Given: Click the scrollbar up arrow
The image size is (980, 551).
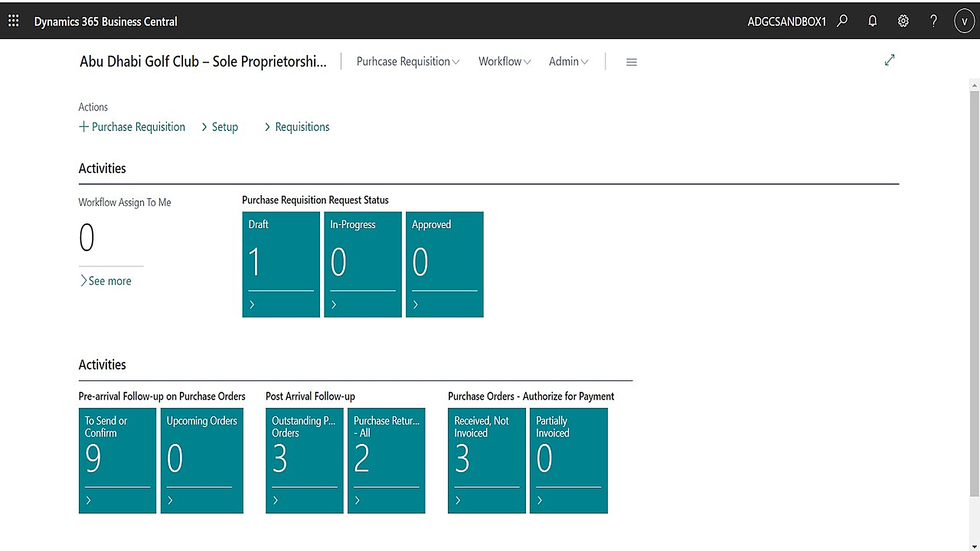Looking at the screenshot, I should [974, 85].
